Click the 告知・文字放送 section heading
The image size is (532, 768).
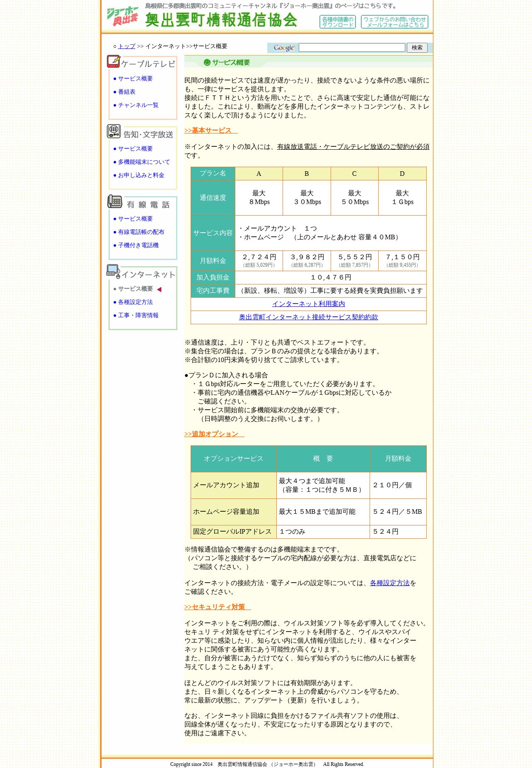(148, 135)
